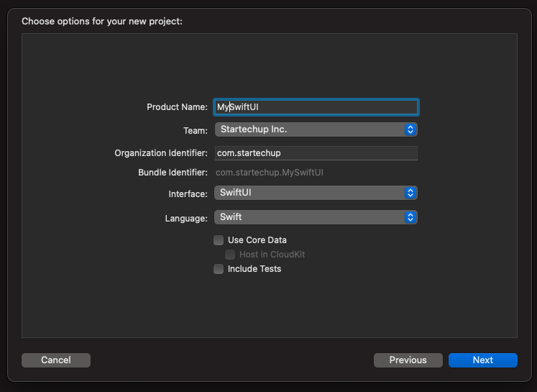537x392 pixels.
Task: Go back with the Previous button
Action: coord(408,360)
